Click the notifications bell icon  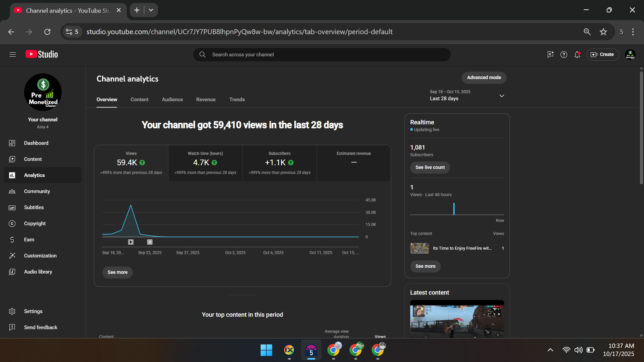(x=577, y=54)
